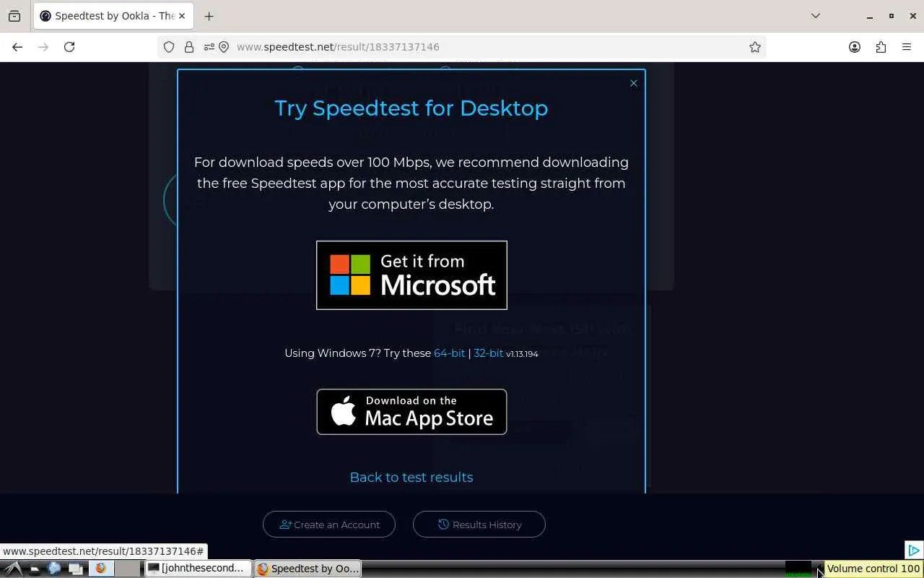
Task: Click the Using Windows 7? Try these text
Action: pos(357,353)
